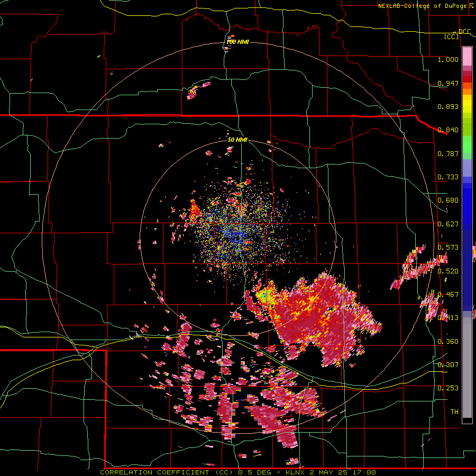The height and width of the screenshot is (476, 476).
Task: Click the KLNX 2 MAY 25 17:00 timestamp
Action: 331,472
